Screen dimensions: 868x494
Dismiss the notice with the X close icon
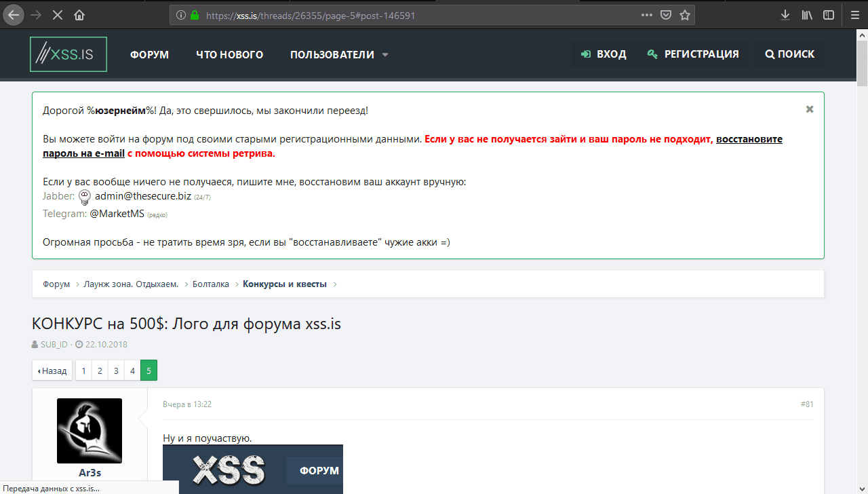pos(810,109)
